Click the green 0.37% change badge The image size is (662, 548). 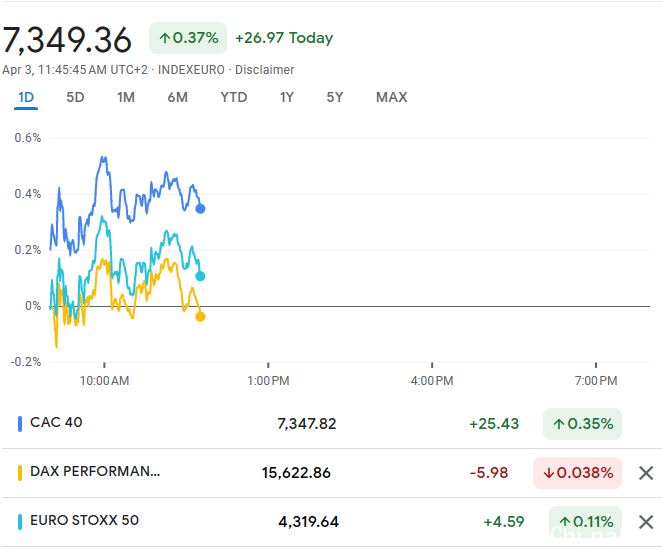pyautogui.click(x=188, y=38)
